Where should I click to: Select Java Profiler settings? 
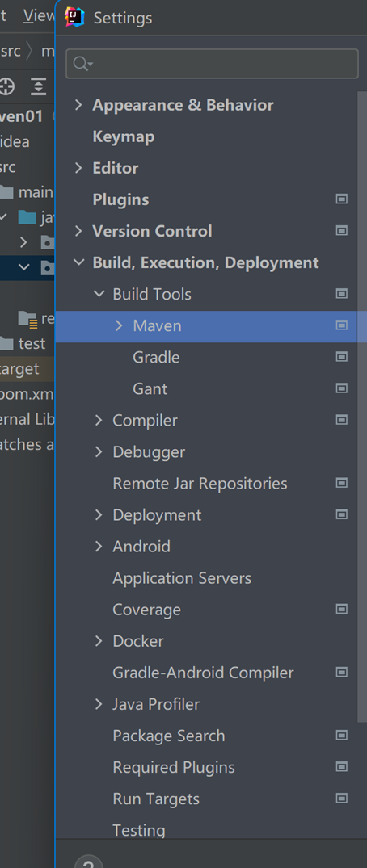tap(156, 704)
